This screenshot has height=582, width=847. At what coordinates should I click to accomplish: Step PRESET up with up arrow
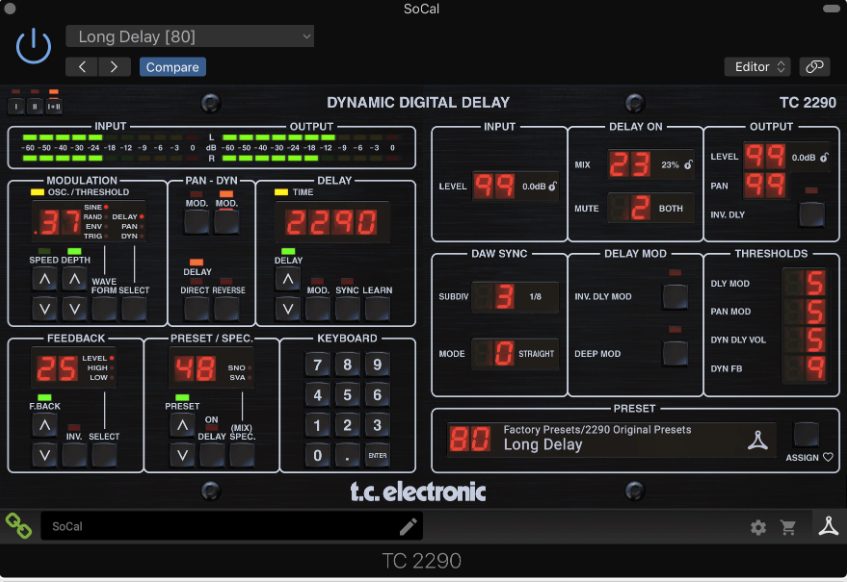(x=183, y=425)
